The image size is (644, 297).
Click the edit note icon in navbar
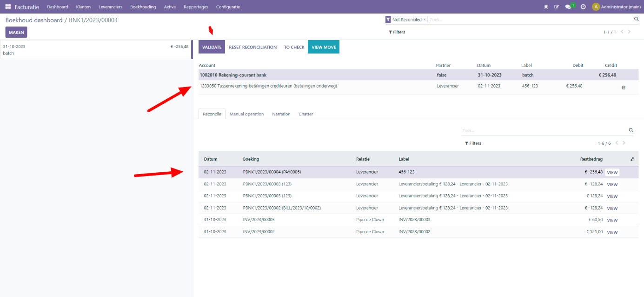point(557,7)
